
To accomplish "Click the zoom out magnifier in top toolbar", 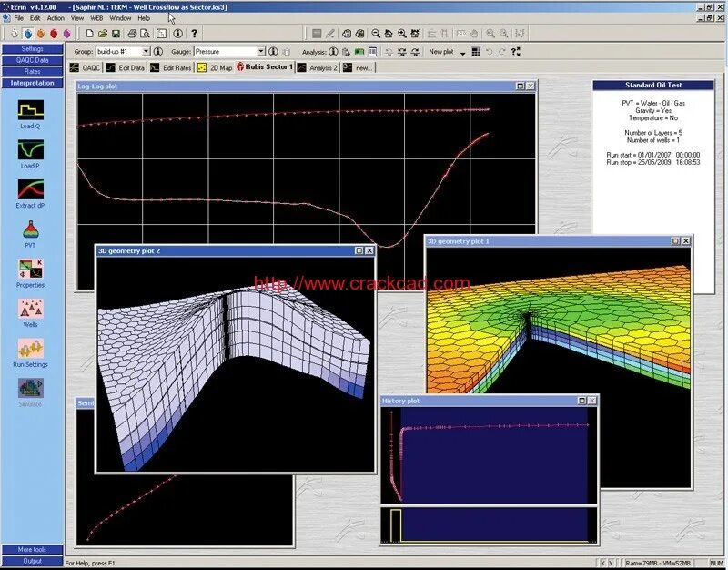I will pyautogui.click(x=376, y=34).
